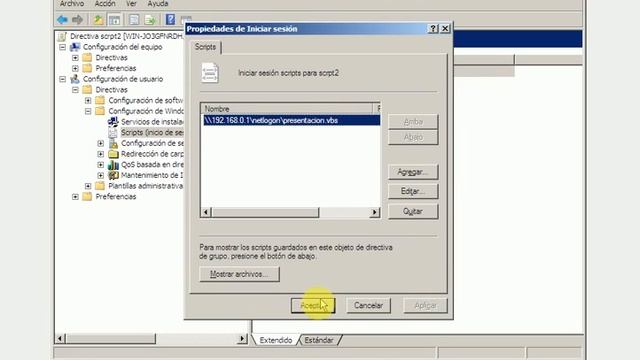Click the Configuración de software folder icon
The width and height of the screenshot is (640, 360).
point(100,100)
